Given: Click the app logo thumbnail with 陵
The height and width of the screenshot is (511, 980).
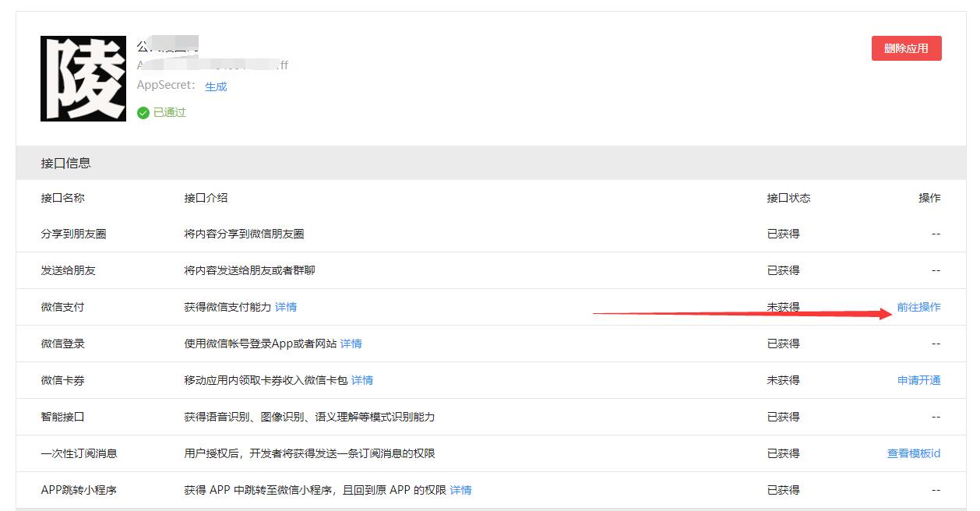Looking at the screenshot, I should click(83, 79).
